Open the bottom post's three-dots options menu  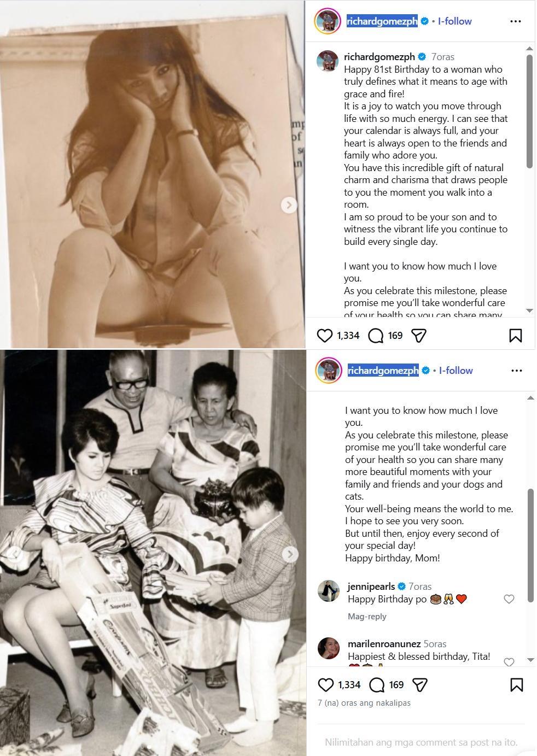pos(516,370)
